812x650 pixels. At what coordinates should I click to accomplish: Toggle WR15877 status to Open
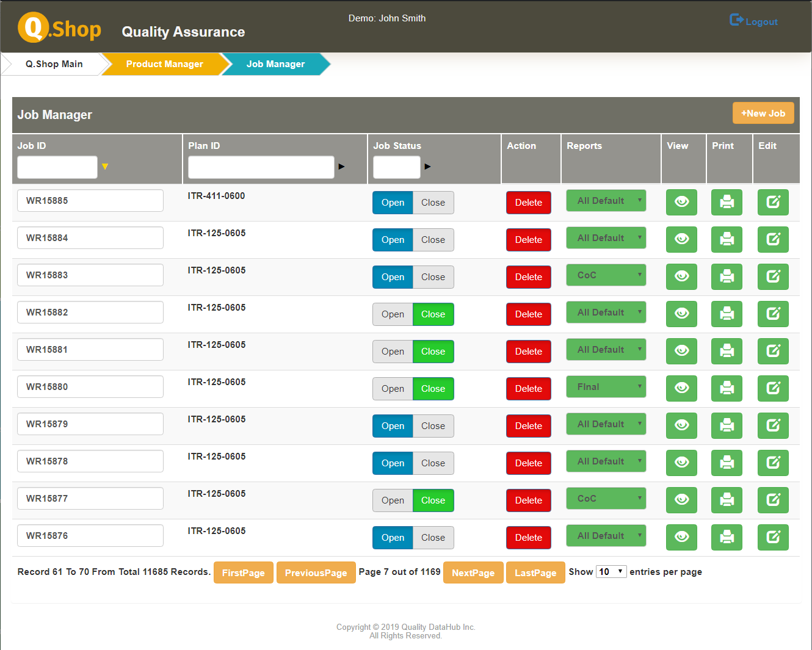pyautogui.click(x=393, y=500)
